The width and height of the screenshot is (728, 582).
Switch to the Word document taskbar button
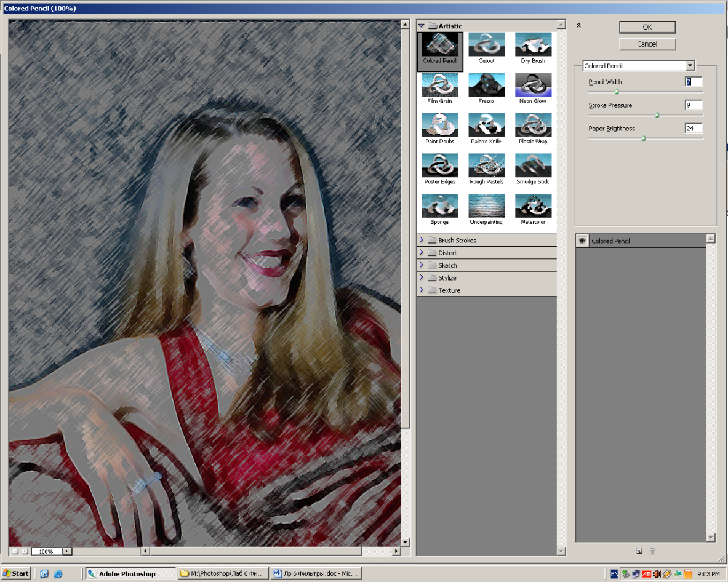coord(316,573)
